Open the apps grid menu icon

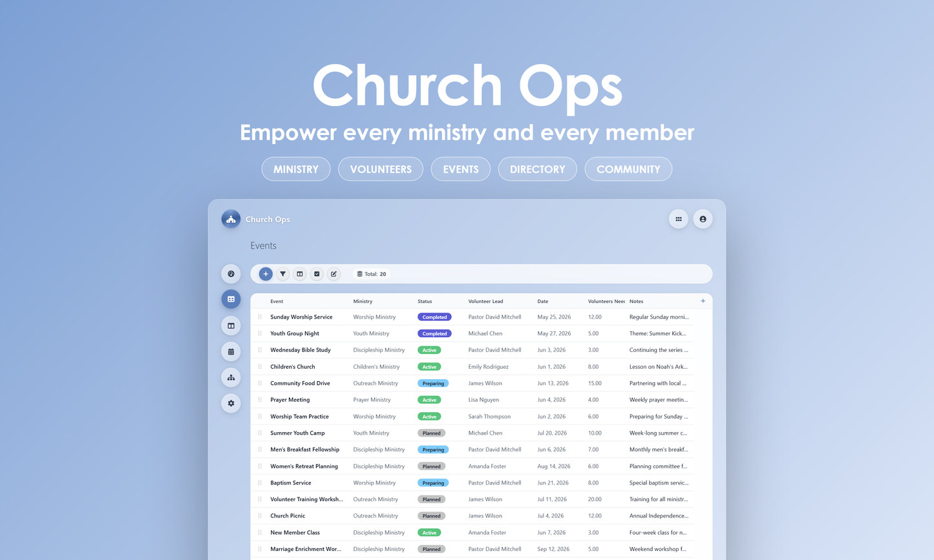click(x=678, y=219)
